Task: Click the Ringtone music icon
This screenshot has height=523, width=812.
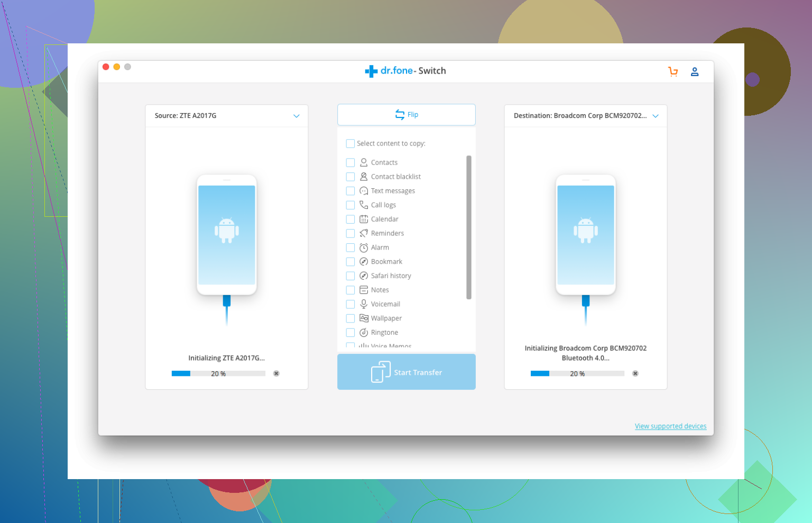Action: pyautogui.click(x=364, y=333)
